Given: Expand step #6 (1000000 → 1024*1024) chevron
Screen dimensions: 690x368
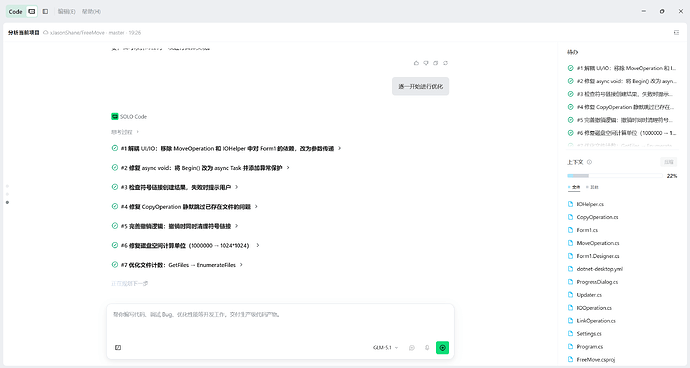Looking at the screenshot, I should click(257, 245).
